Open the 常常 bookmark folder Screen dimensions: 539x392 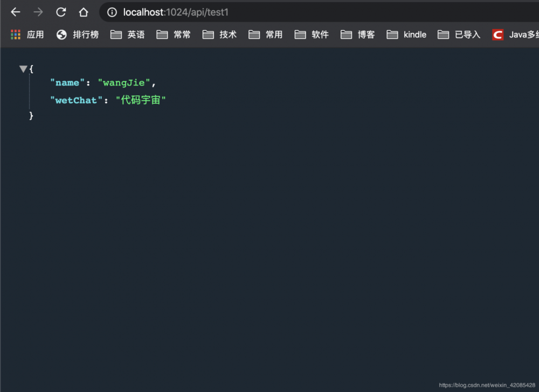(x=162, y=34)
